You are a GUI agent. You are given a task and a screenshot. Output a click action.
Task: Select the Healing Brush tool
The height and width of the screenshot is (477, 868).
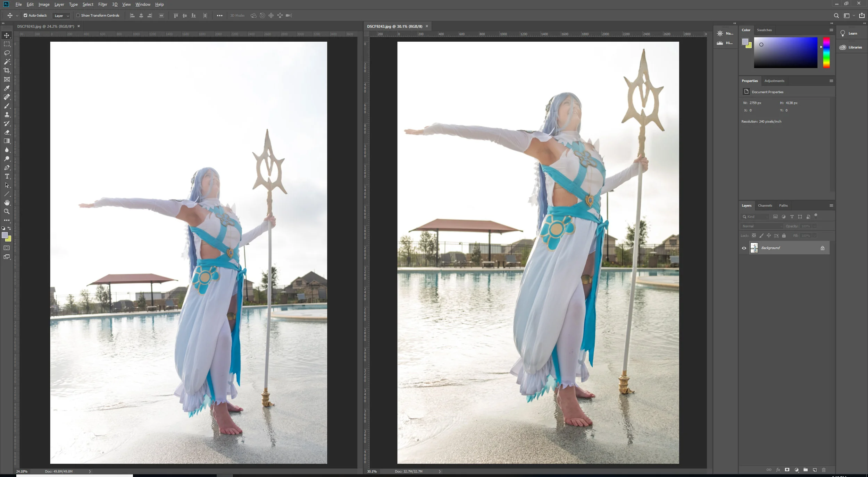pos(7,97)
